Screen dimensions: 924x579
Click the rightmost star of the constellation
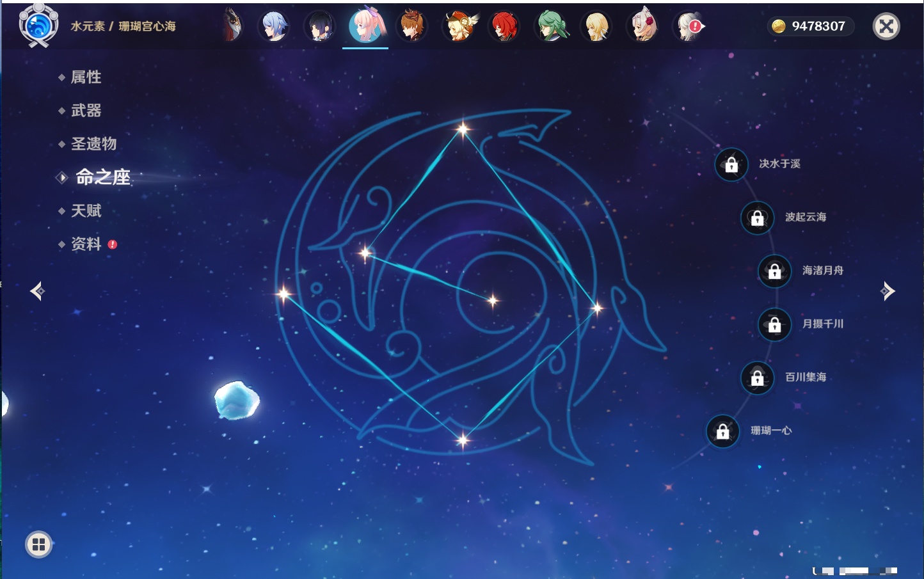click(597, 308)
